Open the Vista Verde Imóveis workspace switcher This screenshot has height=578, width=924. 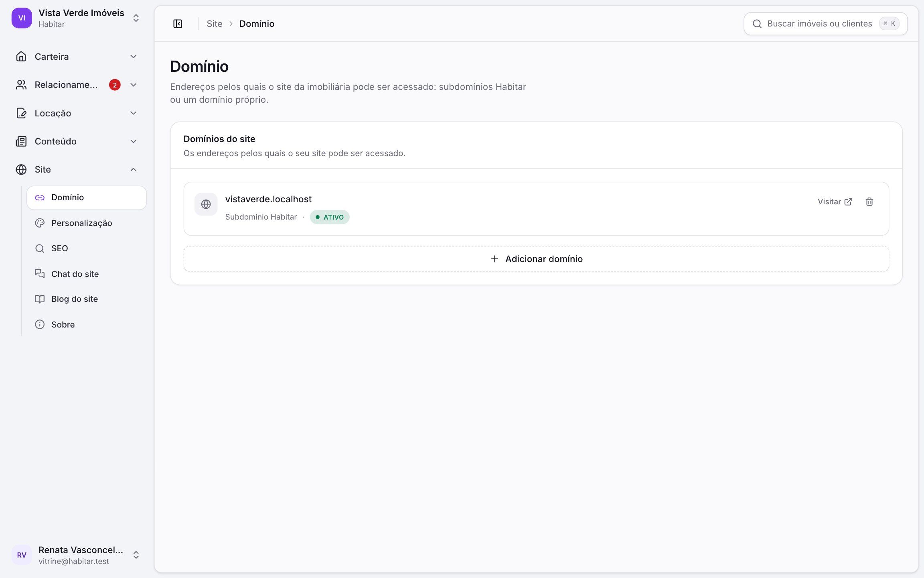(76, 18)
